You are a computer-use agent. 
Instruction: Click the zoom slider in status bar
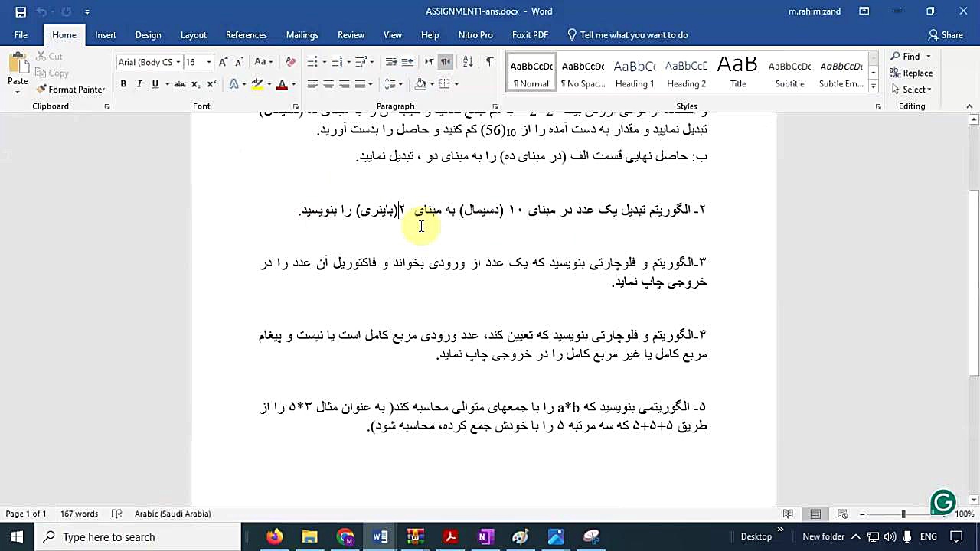pyautogui.click(x=903, y=514)
